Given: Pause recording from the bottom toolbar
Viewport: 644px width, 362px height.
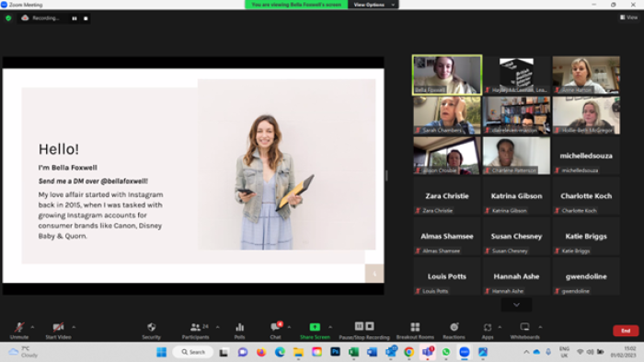Looking at the screenshot, I should click(359, 326).
